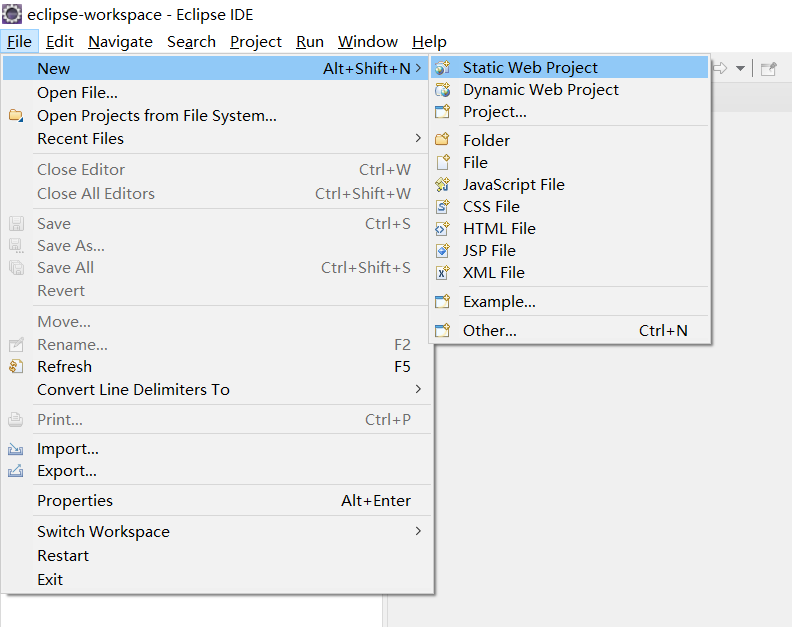The height and width of the screenshot is (627, 792).
Task: Click the HTML File icon
Action: tap(443, 228)
